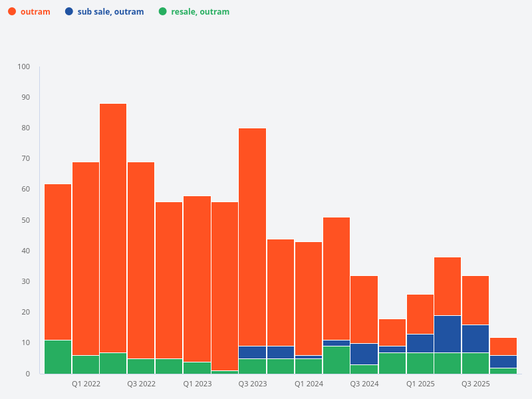532x399 pixels.
Task: Click the blue legend dot for sub sale
Action: point(68,11)
